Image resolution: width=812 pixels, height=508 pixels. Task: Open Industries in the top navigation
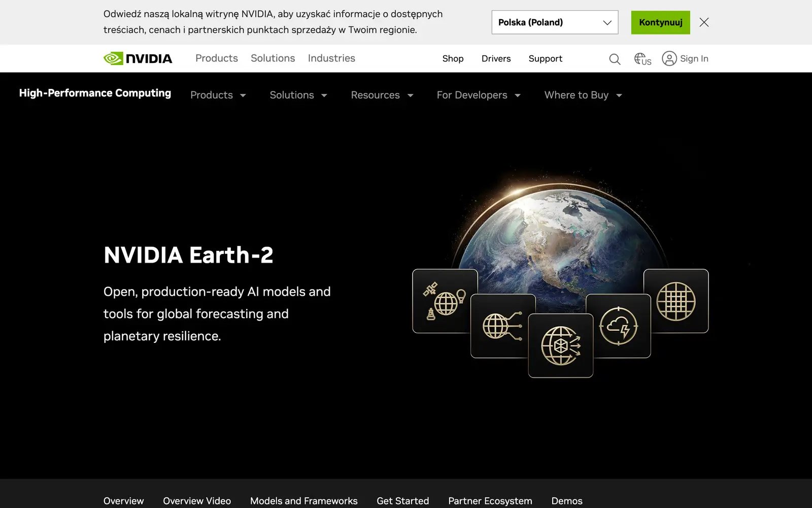(x=331, y=58)
